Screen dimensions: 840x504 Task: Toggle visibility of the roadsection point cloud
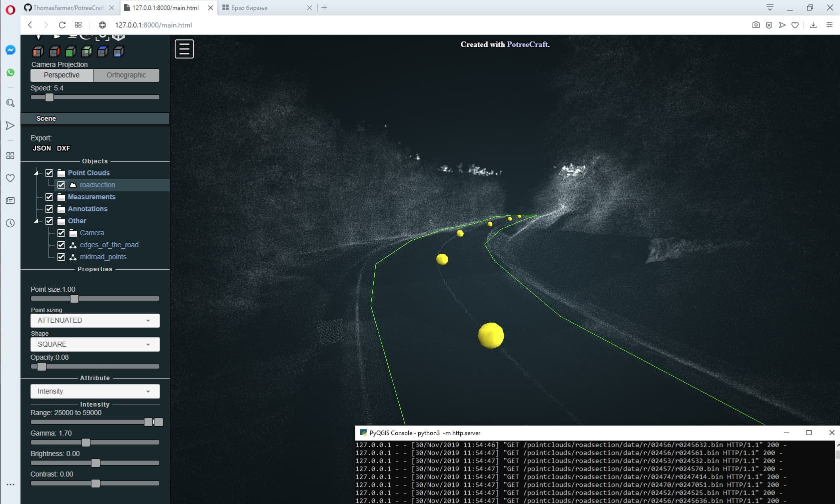pos(61,185)
